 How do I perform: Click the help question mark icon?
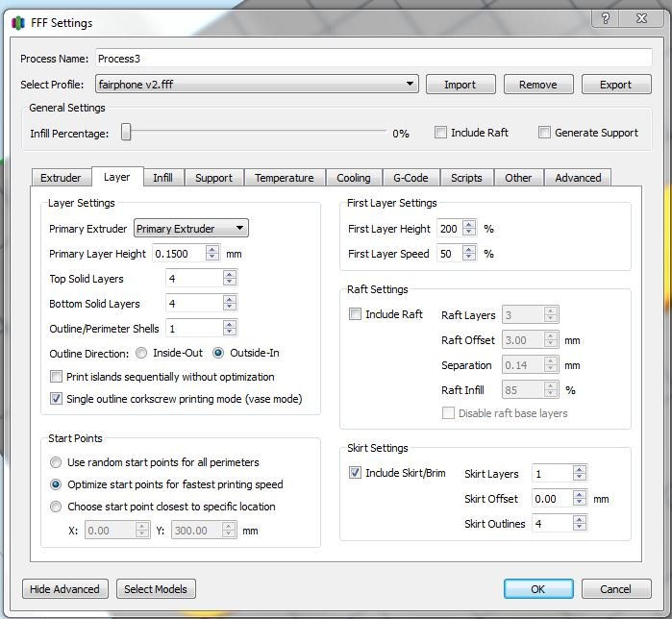(606, 20)
